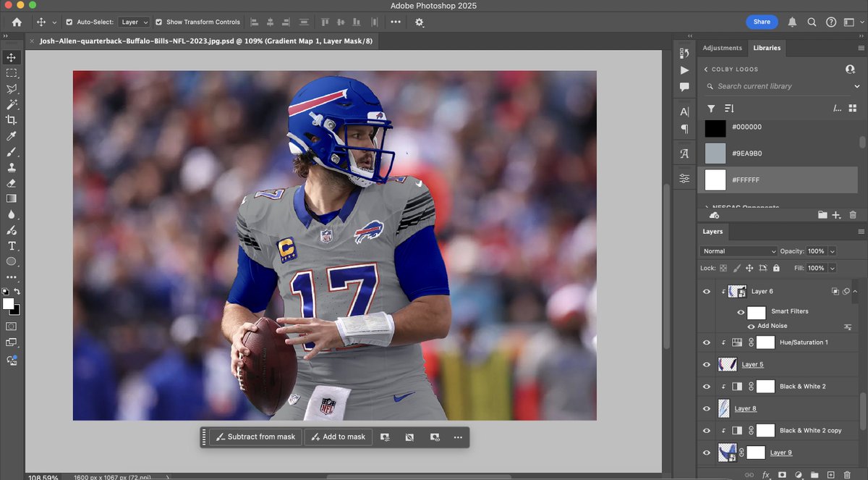
Task: Select the Pen tool
Action: [11, 230]
